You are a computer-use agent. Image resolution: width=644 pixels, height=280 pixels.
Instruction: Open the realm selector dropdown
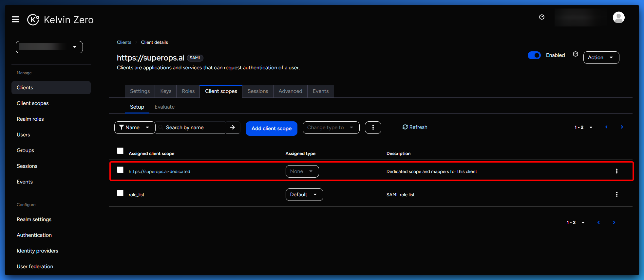click(49, 47)
